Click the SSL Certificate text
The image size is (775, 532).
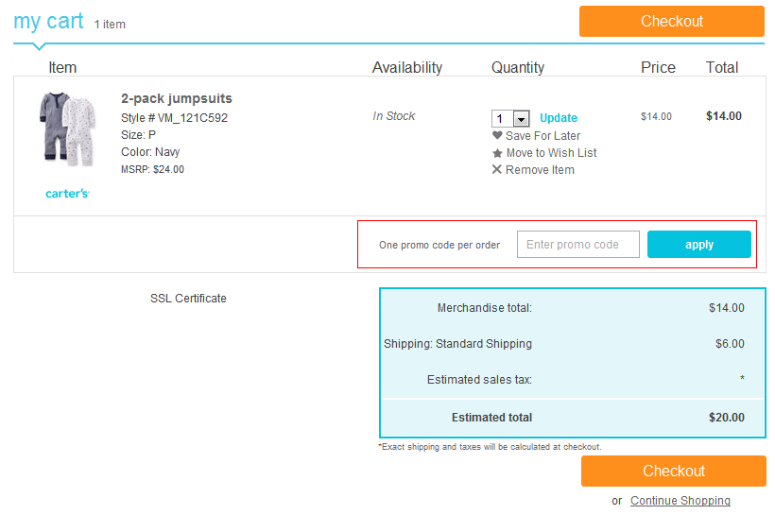point(188,299)
